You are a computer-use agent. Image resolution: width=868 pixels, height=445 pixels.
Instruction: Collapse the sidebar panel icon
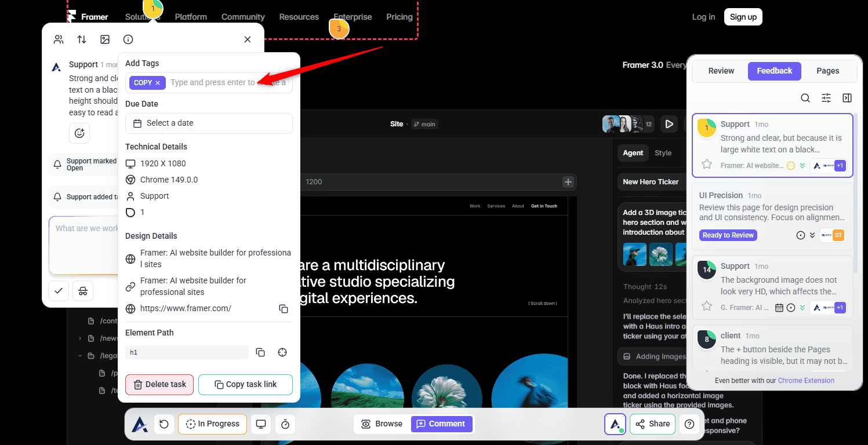pyautogui.click(x=847, y=98)
